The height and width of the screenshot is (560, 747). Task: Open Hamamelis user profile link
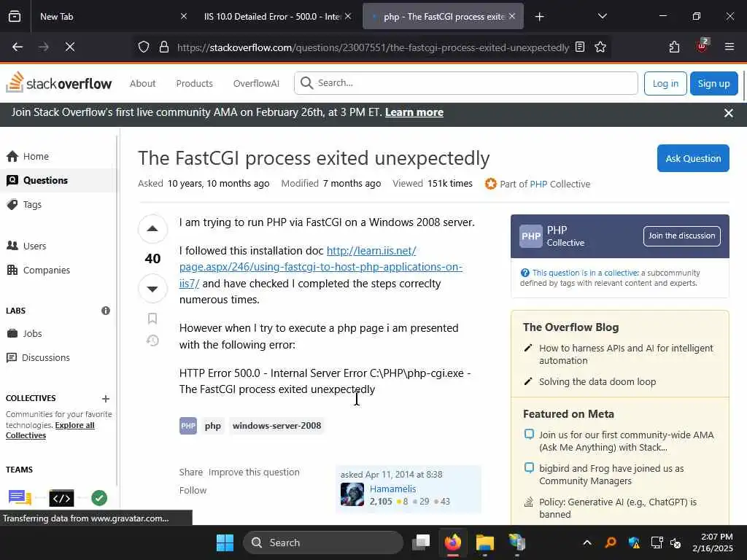point(392,489)
